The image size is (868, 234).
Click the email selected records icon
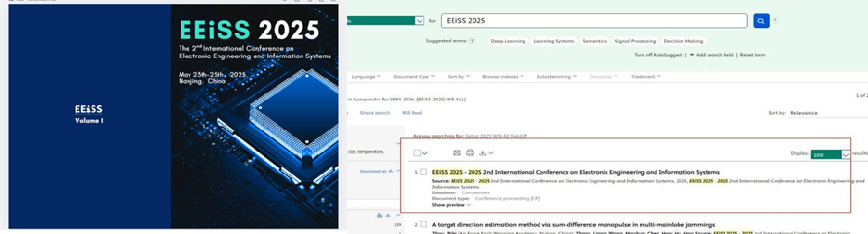tap(457, 153)
